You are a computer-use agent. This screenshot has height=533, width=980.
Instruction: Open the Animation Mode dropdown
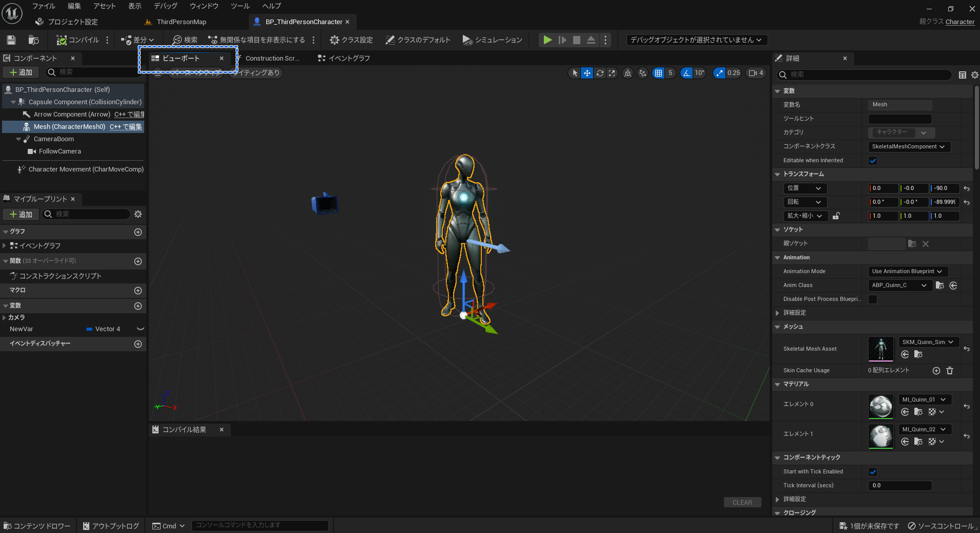click(906, 271)
